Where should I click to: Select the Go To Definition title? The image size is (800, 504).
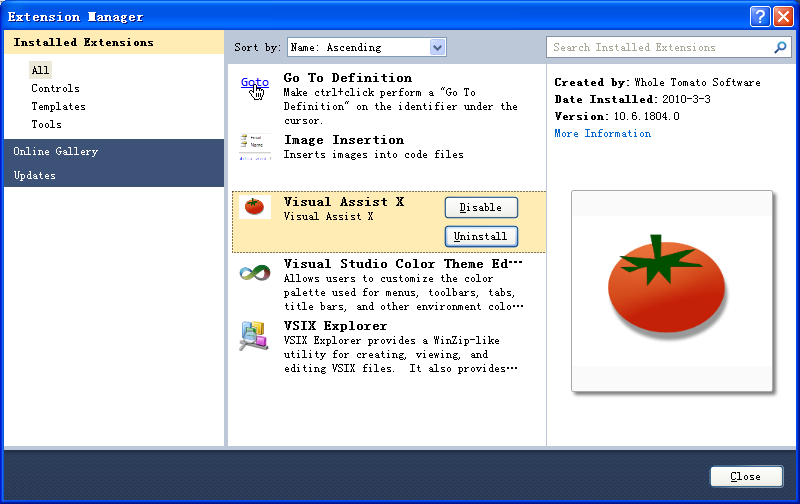click(x=347, y=78)
